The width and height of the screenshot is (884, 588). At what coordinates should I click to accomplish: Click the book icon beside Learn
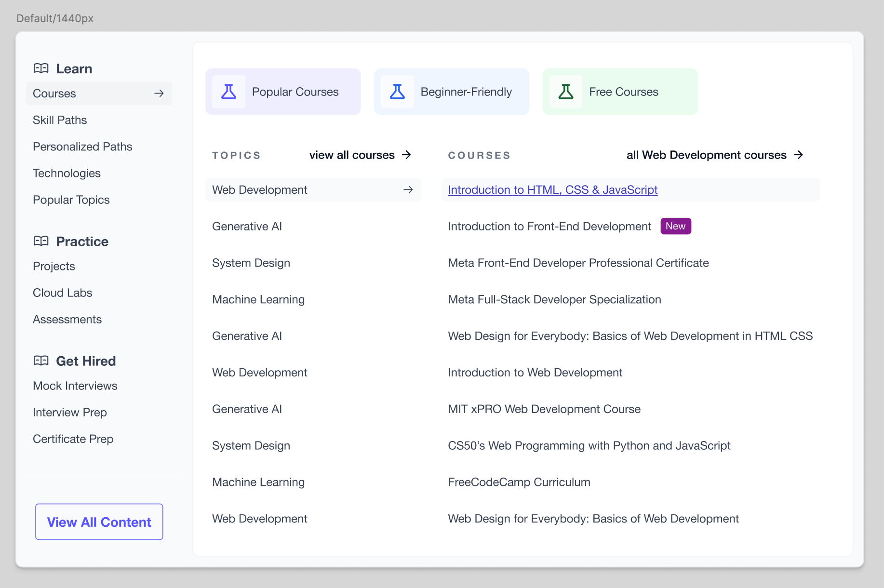coord(41,68)
